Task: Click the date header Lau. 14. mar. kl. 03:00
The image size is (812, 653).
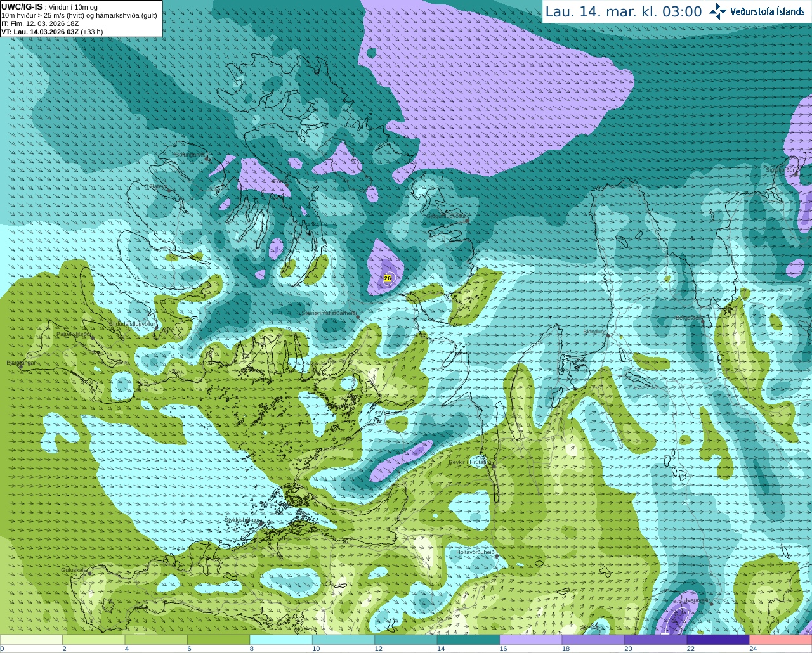Action: coord(624,12)
